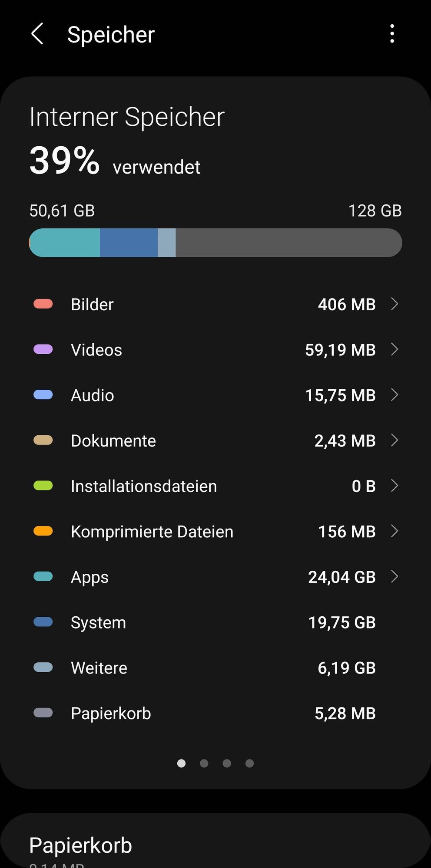Open the Apps storage list item
431x868 pixels.
[x=215, y=577]
